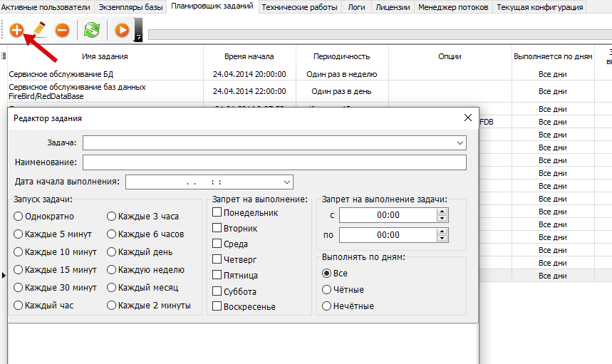Screen dimensions: 612x364
Task: Click the column chooser icon in grid corner
Action: [4, 56]
